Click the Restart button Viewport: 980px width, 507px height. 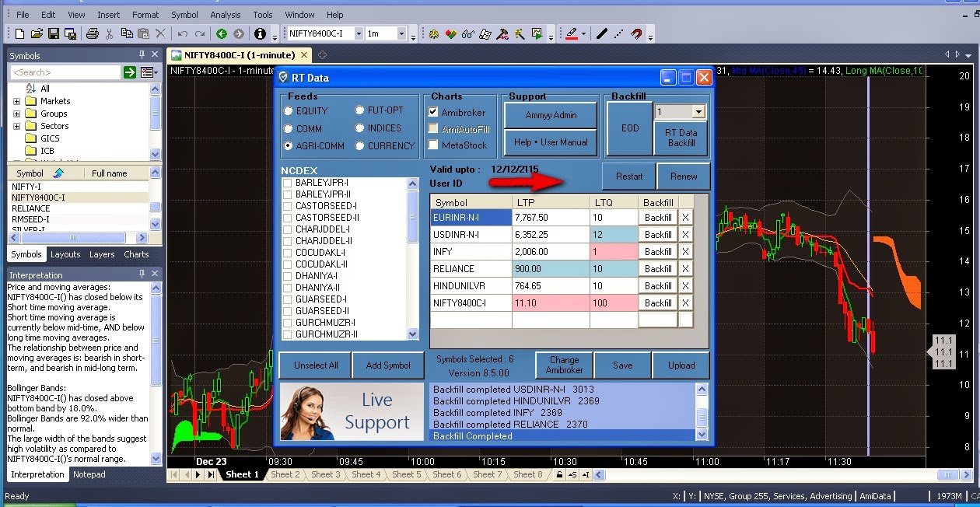point(629,177)
